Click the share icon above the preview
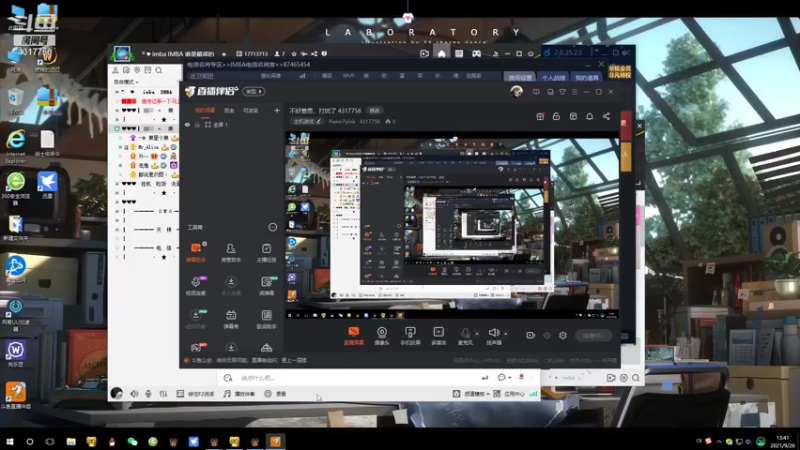This screenshot has height=450, width=800. point(606,116)
